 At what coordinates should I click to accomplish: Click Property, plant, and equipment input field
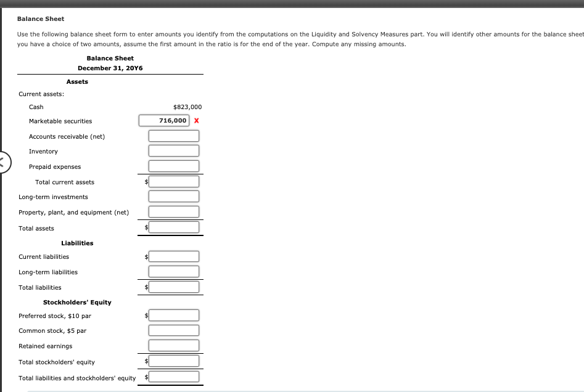coord(174,212)
